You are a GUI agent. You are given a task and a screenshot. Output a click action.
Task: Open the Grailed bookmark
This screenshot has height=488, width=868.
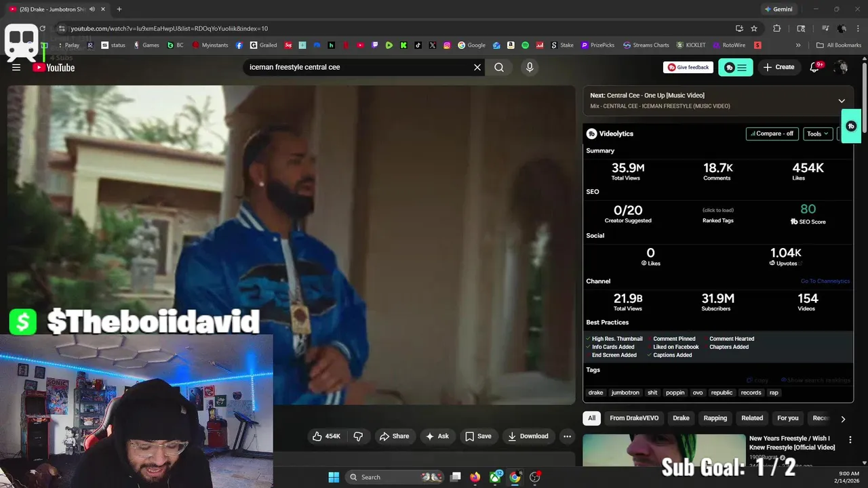coord(263,45)
